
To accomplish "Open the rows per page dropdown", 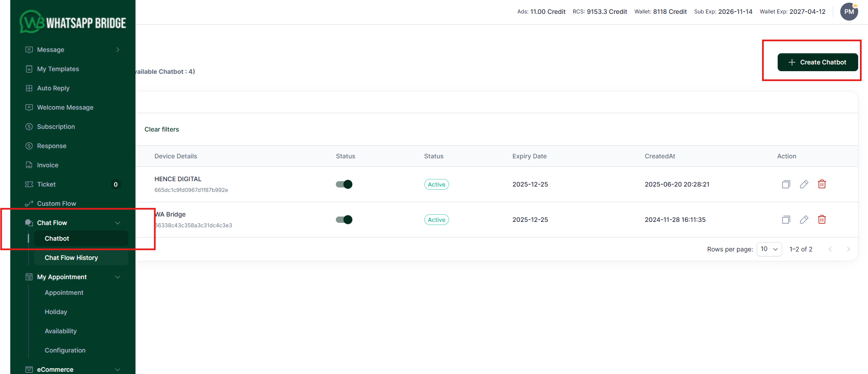I will (769, 249).
